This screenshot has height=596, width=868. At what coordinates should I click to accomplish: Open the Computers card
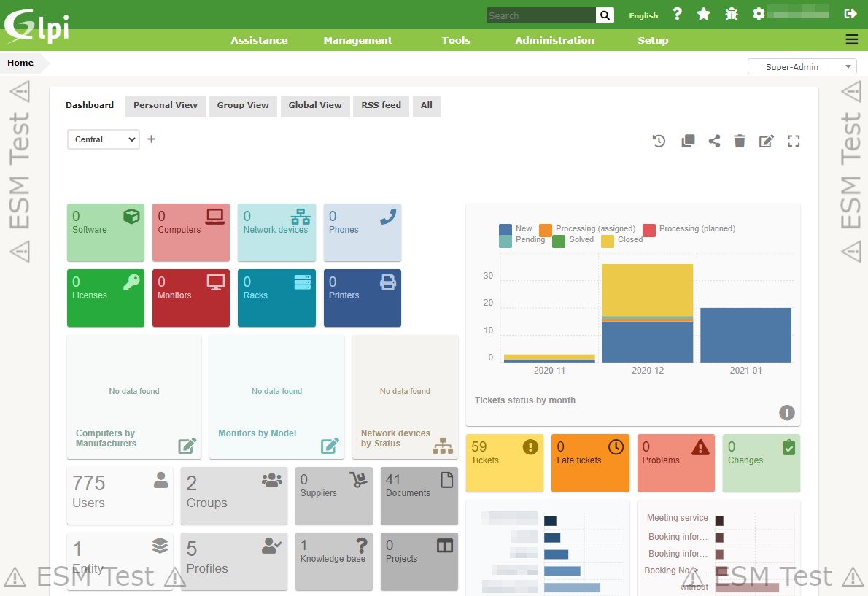point(191,233)
